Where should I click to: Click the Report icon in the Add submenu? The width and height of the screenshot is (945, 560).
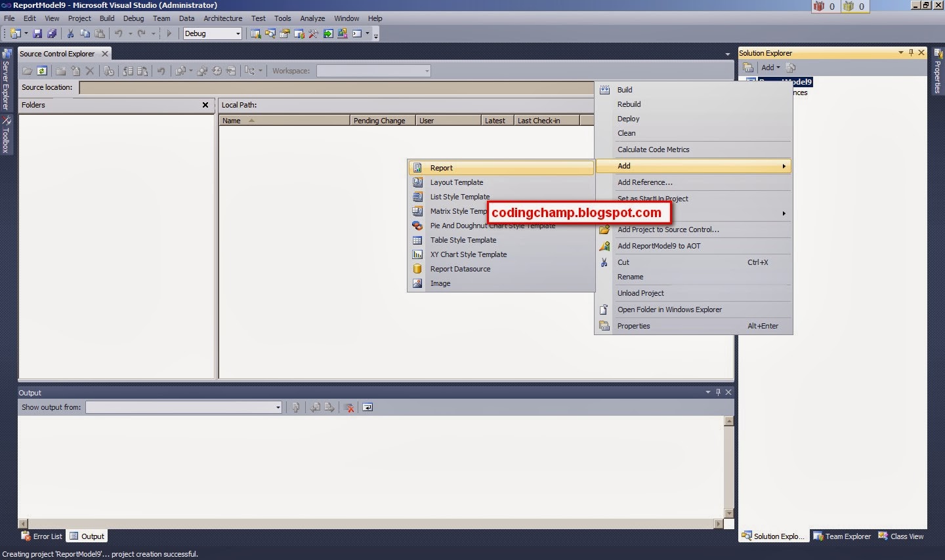417,168
